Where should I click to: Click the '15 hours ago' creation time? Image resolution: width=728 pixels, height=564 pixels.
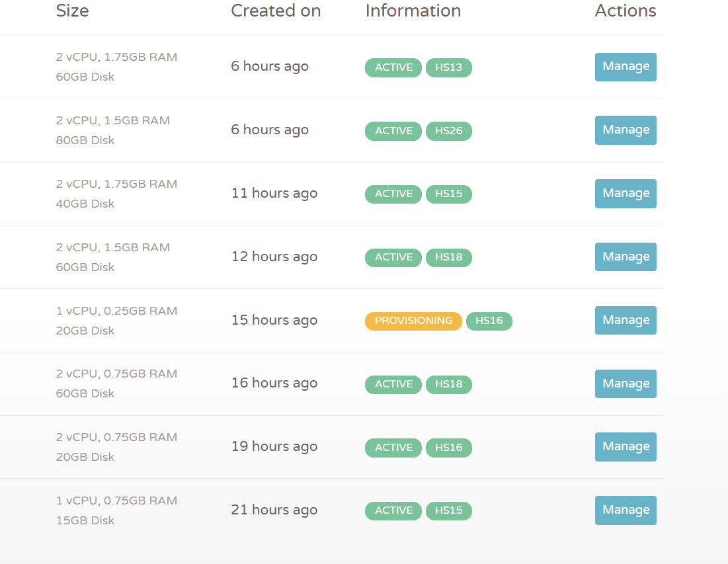[x=274, y=320]
